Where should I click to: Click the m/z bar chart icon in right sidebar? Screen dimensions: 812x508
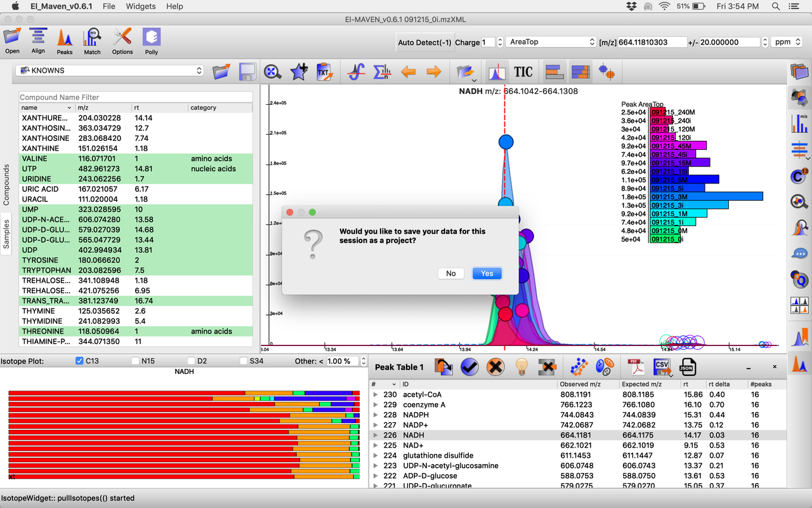[x=799, y=123]
